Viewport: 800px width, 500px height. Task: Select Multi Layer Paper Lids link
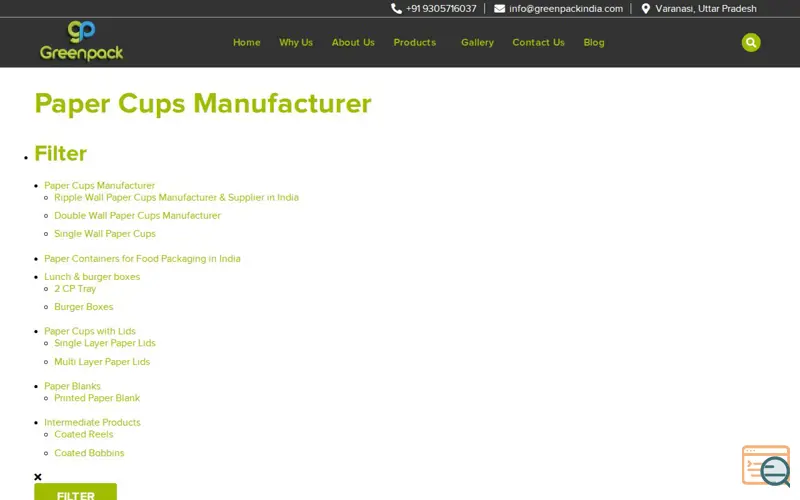point(102,362)
